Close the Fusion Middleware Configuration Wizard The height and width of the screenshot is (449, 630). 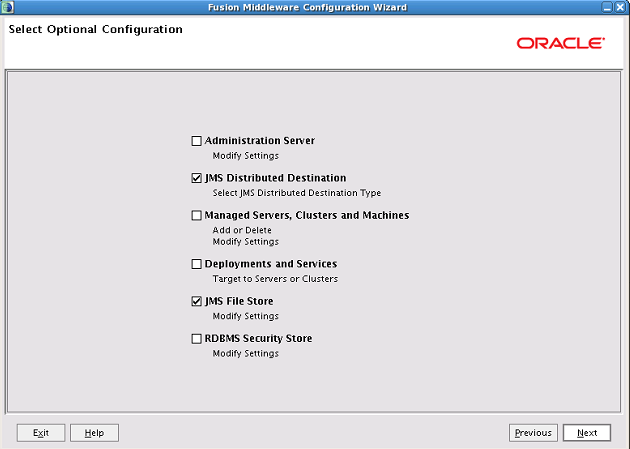tap(621, 7)
